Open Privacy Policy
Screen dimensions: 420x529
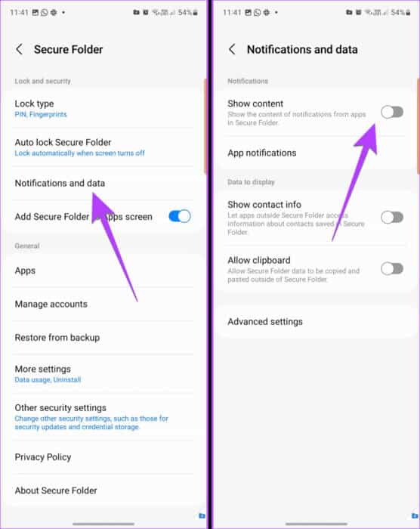(x=103, y=456)
